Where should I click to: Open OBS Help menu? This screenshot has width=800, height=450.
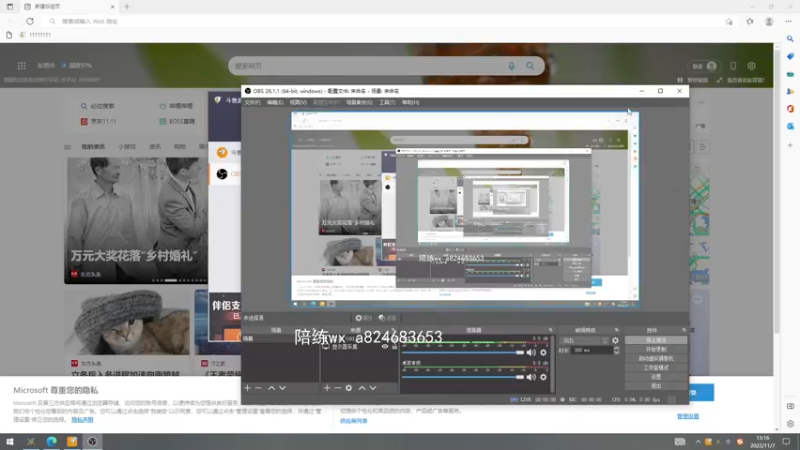tap(410, 103)
